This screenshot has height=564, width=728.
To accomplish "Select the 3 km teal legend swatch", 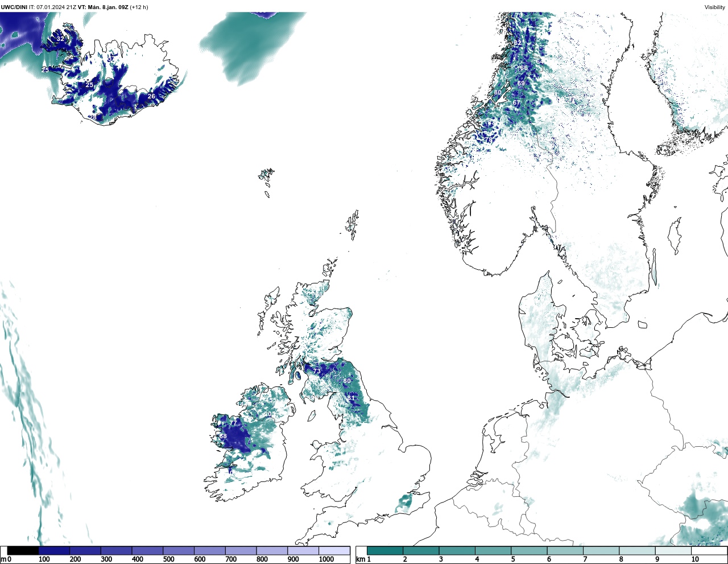I will click(457, 551).
